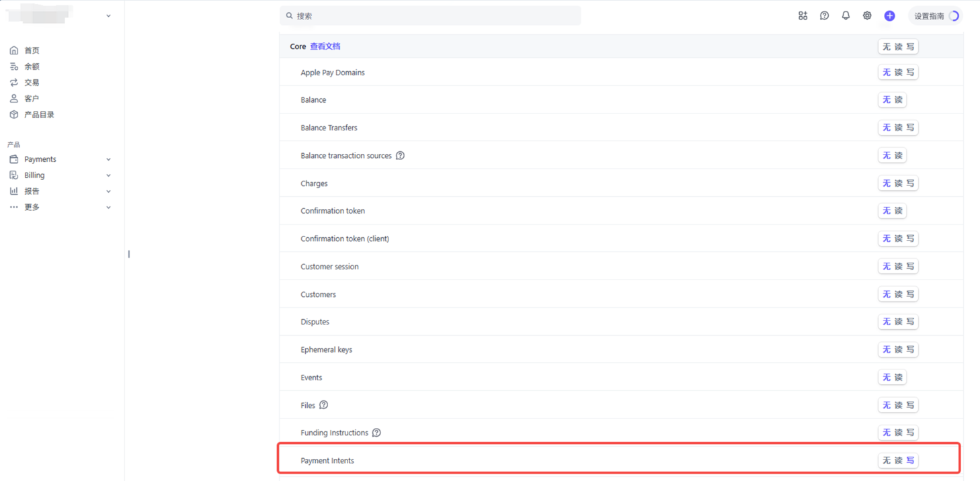The image size is (980, 481).
Task: Open the help question mark icon
Action: pyautogui.click(x=824, y=15)
